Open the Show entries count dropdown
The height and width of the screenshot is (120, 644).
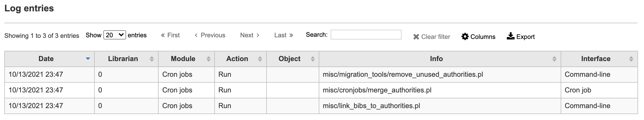click(114, 35)
